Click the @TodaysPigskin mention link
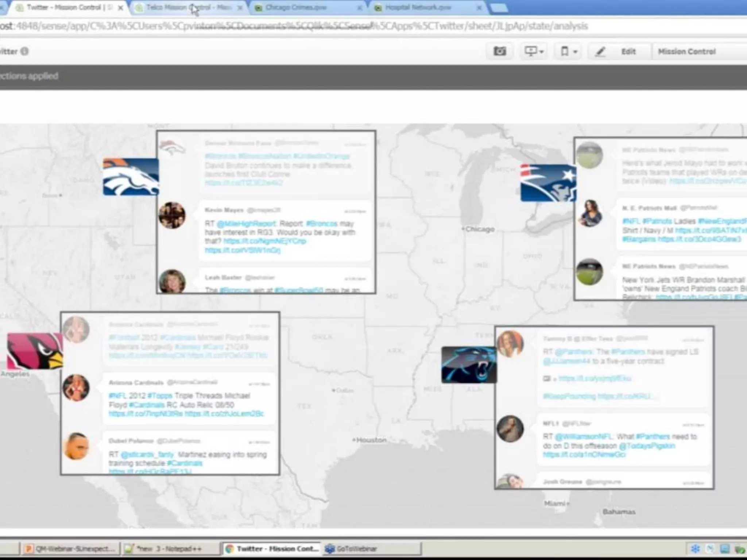Screen dimensions: 747x560 point(647,446)
